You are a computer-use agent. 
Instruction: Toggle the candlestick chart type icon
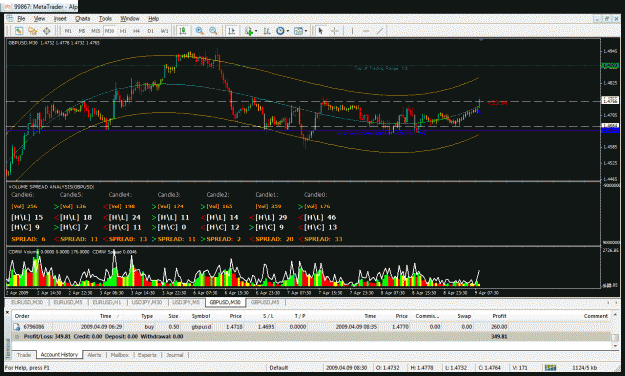183,31
